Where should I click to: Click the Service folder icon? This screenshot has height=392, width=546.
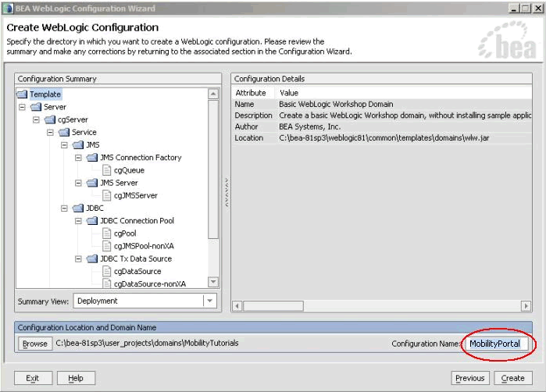64,132
